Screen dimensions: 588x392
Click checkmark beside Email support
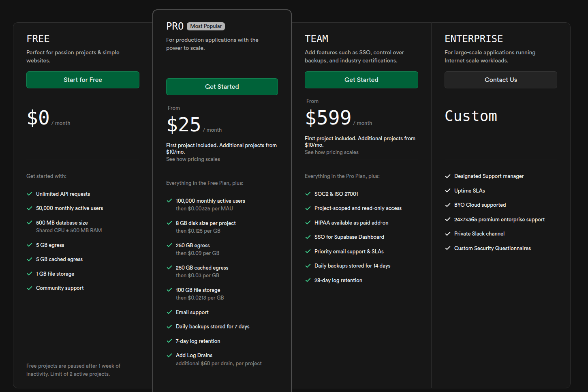pyautogui.click(x=169, y=312)
